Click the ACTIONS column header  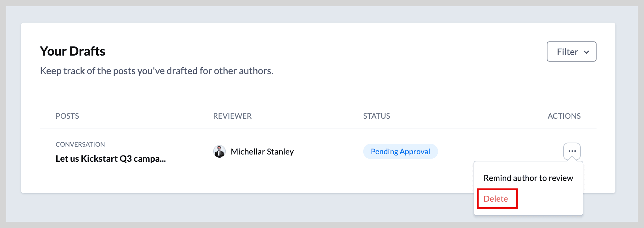[x=564, y=116]
